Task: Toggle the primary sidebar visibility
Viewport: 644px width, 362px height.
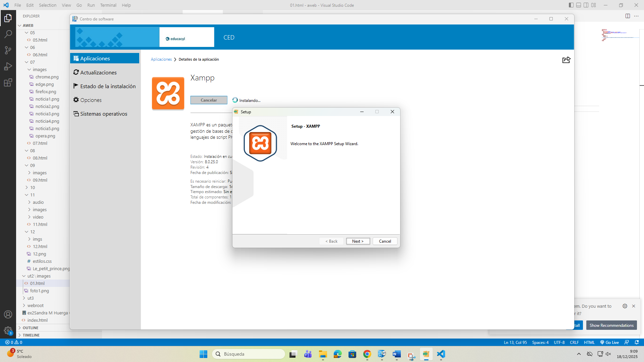Action: coord(571,5)
